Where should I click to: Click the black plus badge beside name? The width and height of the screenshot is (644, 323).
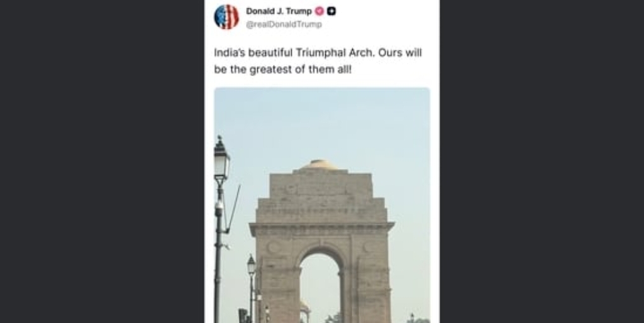tap(331, 11)
